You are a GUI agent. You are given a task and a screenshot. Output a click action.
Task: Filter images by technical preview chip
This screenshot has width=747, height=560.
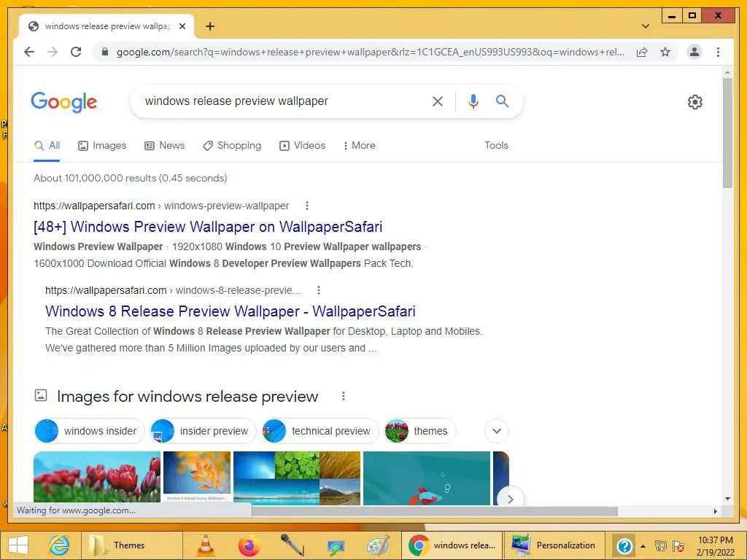point(320,431)
